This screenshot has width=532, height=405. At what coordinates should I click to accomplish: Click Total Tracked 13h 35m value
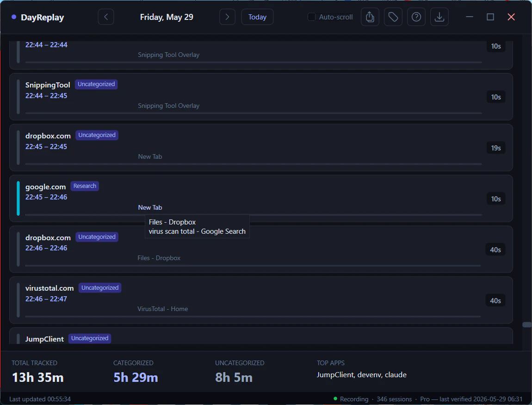(x=37, y=378)
